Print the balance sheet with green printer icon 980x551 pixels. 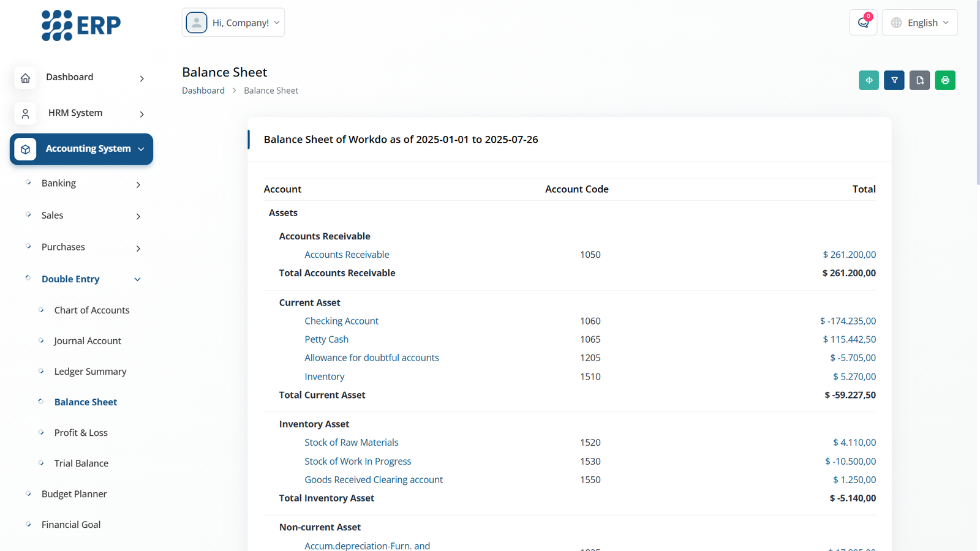[945, 80]
